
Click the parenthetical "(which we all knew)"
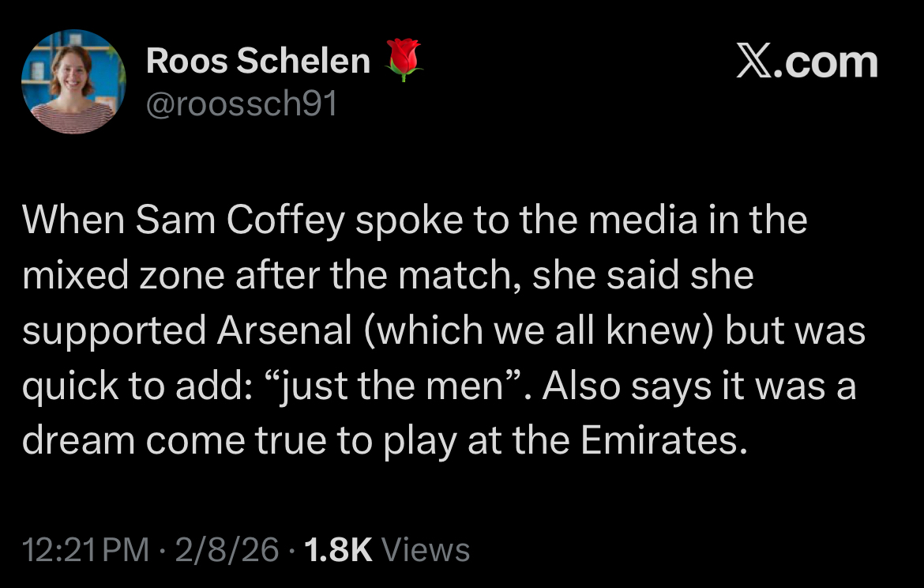[x=539, y=332]
